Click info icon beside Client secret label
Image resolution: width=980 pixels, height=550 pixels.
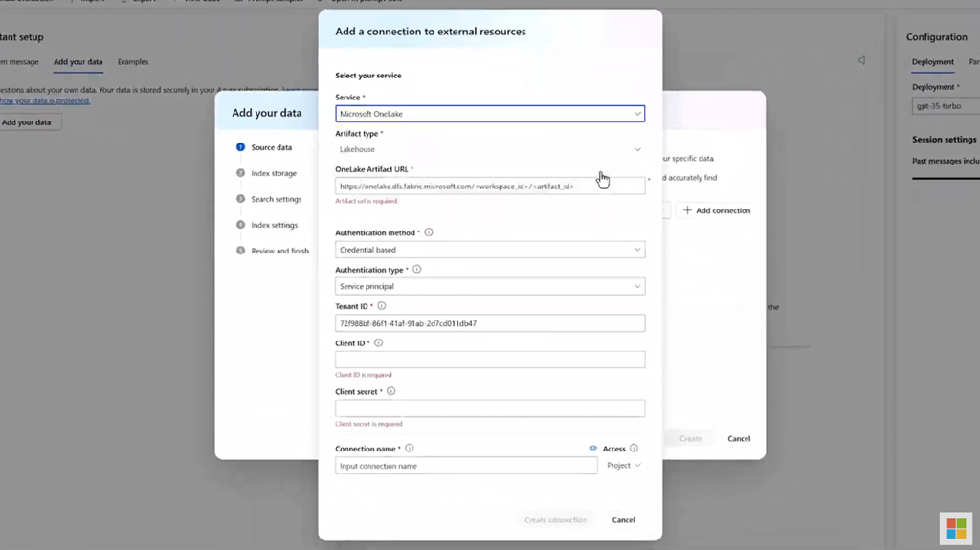point(391,391)
